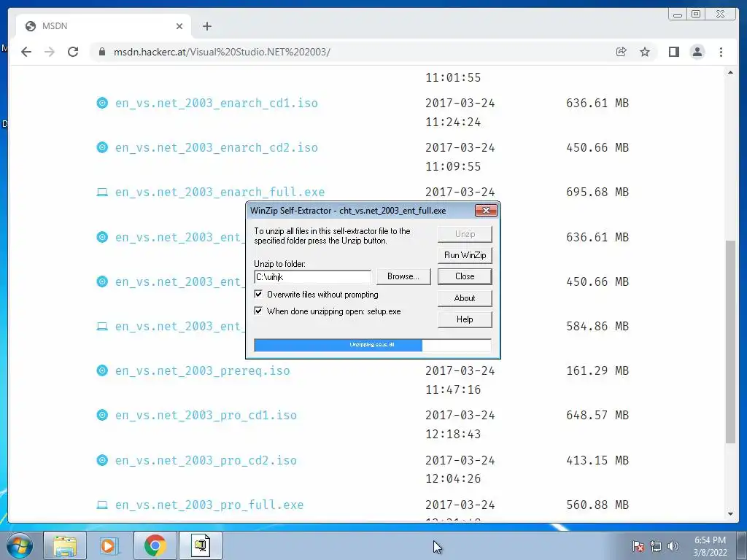Image resolution: width=747 pixels, height=560 pixels.
Task: Click disc icon beside en_vs.net_2003_pro_cd1.iso
Action: [102, 415]
